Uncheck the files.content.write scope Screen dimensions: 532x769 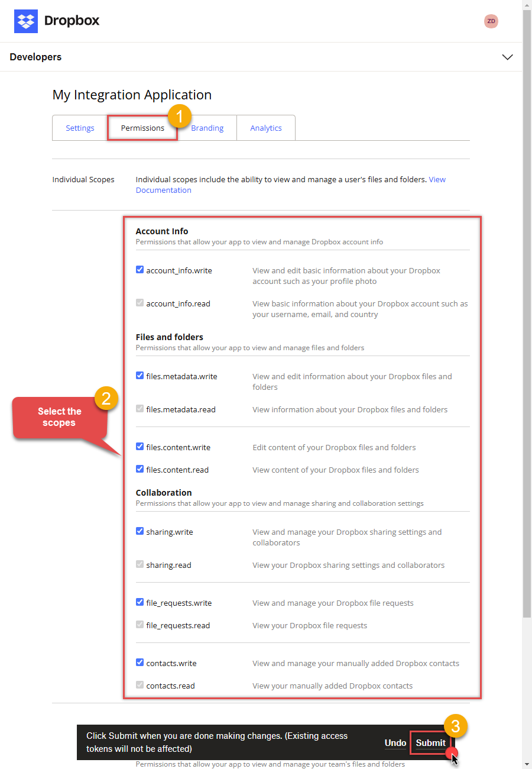140,447
